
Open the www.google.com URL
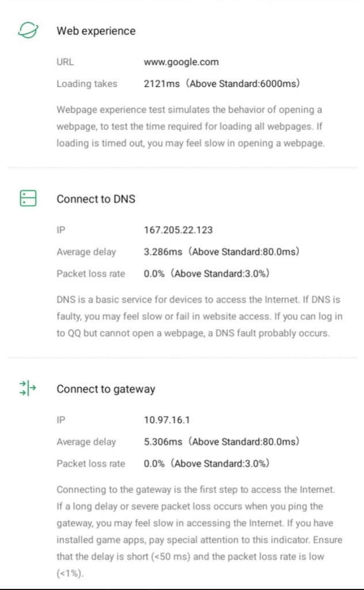tap(181, 62)
